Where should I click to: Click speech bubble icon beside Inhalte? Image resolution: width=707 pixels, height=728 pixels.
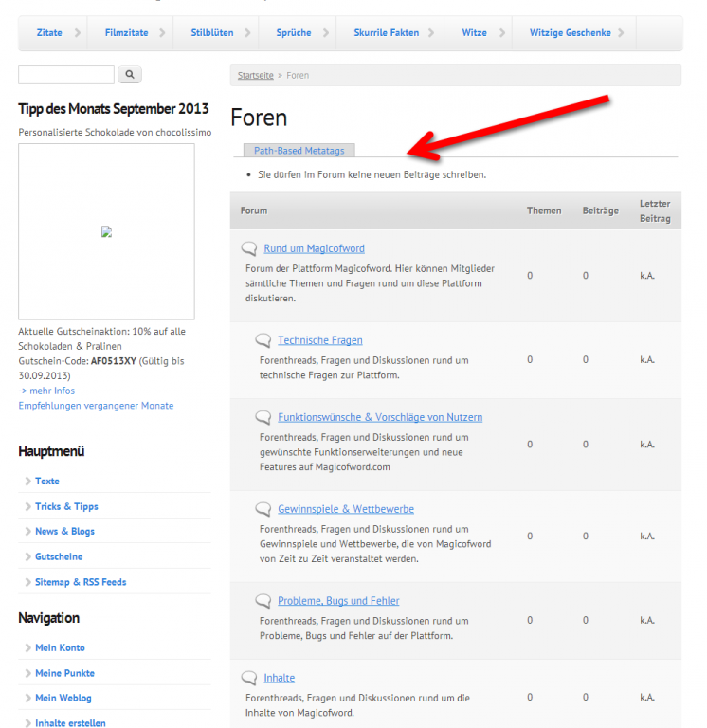249,678
